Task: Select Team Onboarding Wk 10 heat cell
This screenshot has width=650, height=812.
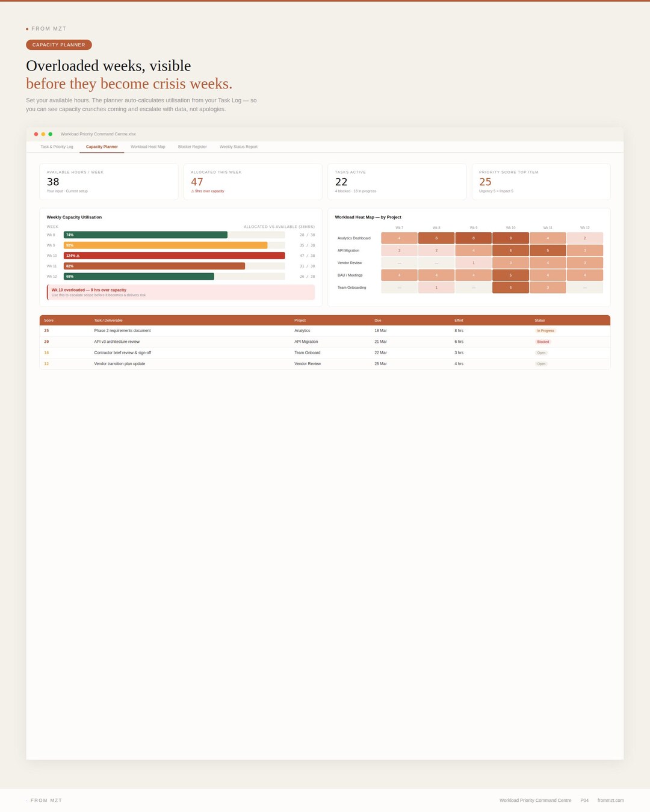Action: 510,288
